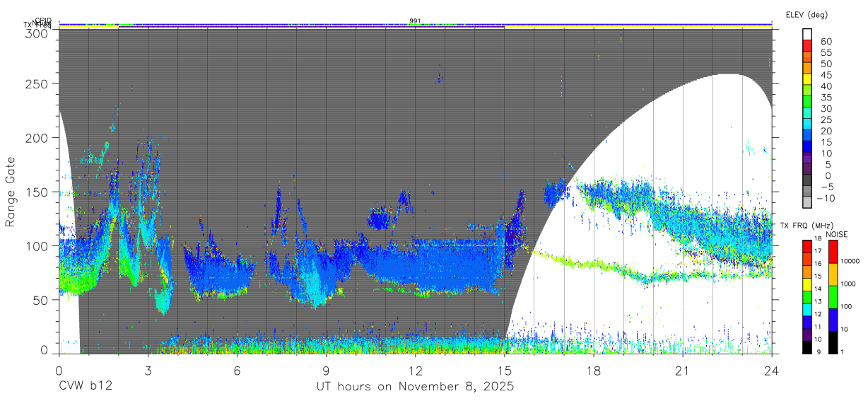This screenshot has height=401, width=868.
Task: Click the NOISE legend title
Action: [837, 233]
